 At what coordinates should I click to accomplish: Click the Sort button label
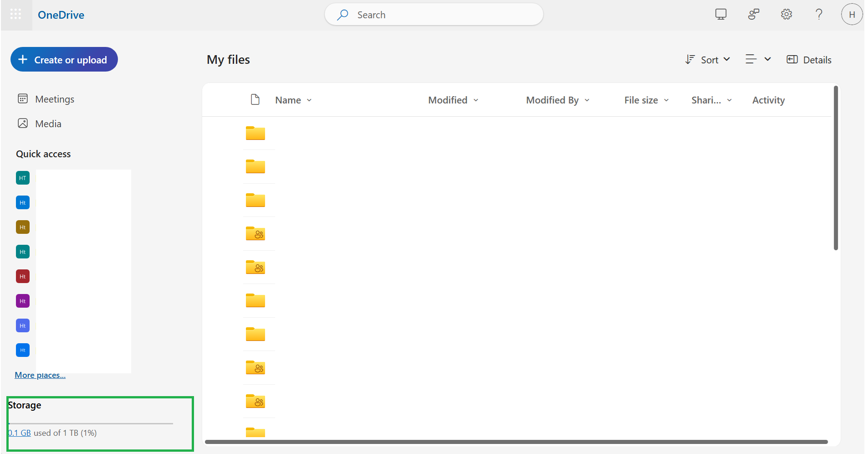pyautogui.click(x=710, y=60)
